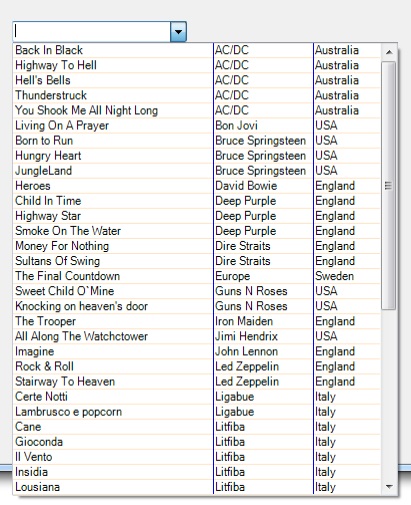This screenshot has height=505, width=411.
Task: Choose Heroes by David Bowie
Action: tap(197, 186)
